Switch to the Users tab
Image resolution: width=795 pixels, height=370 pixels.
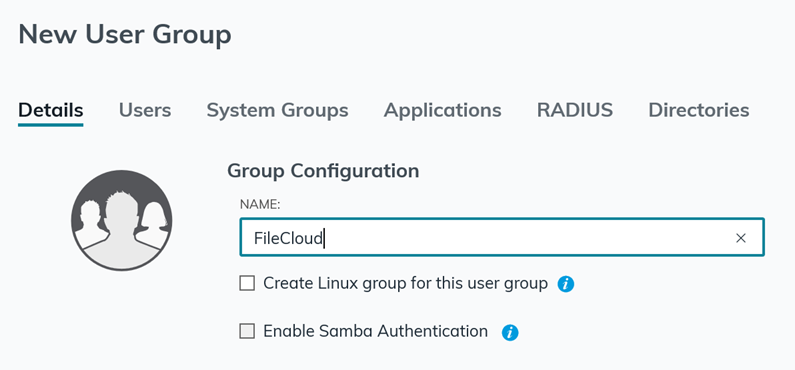tap(145, 110)
